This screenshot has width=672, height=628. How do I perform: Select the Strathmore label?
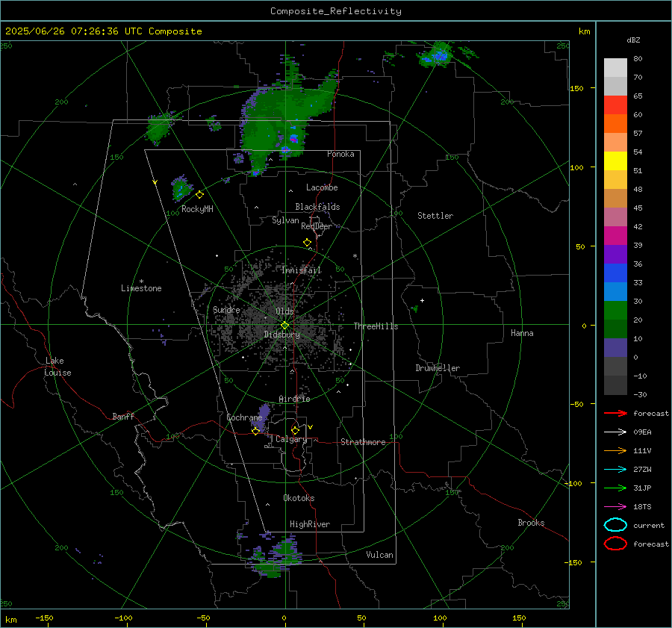[x=363, y=442]
